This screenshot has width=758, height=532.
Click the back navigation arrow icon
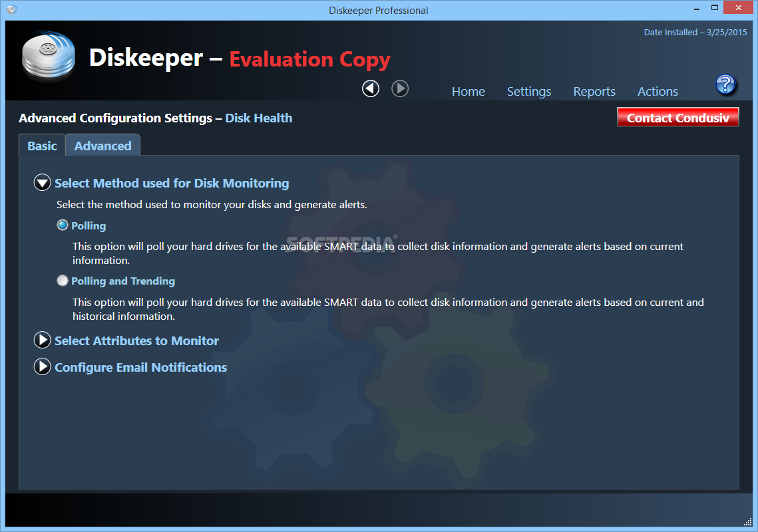click(x=371, y=88)
